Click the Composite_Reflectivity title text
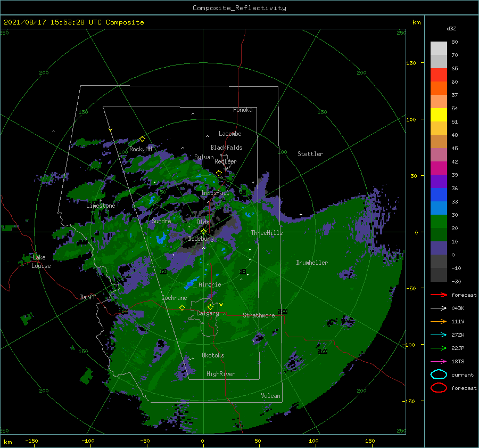This screenshot has height=448, width=479. click(x=240, y=8)
